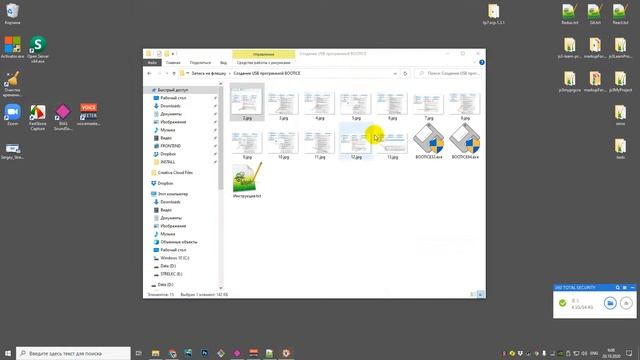Click the Explorer forward arrow
This screenshot has width=640, height=360.
pos(159,73)
